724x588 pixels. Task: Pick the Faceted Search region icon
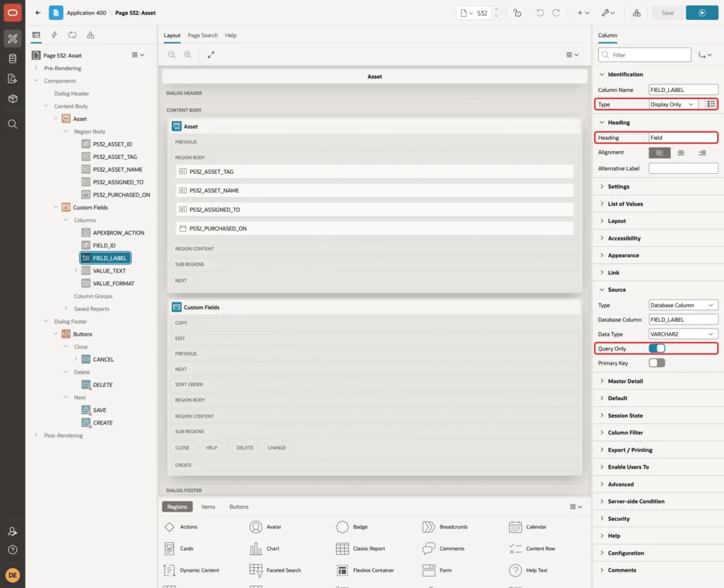pyautogui.click(x=256, y=570)
